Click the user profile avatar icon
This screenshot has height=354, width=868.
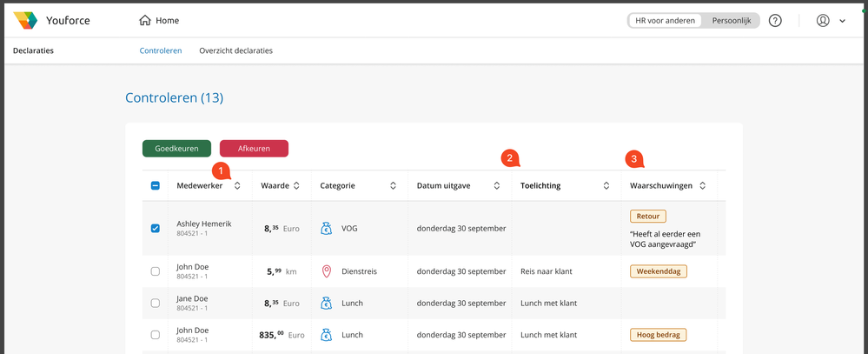click(823, 21)
